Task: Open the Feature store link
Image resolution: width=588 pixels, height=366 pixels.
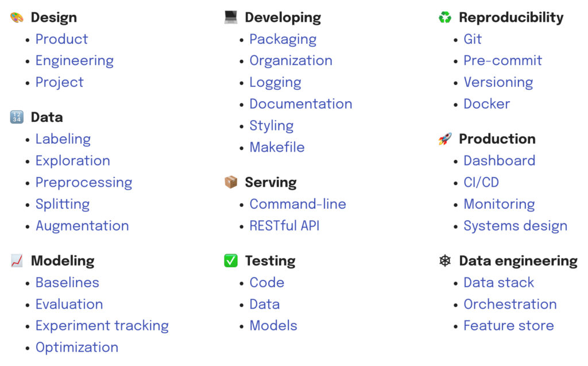Action: 509,325
